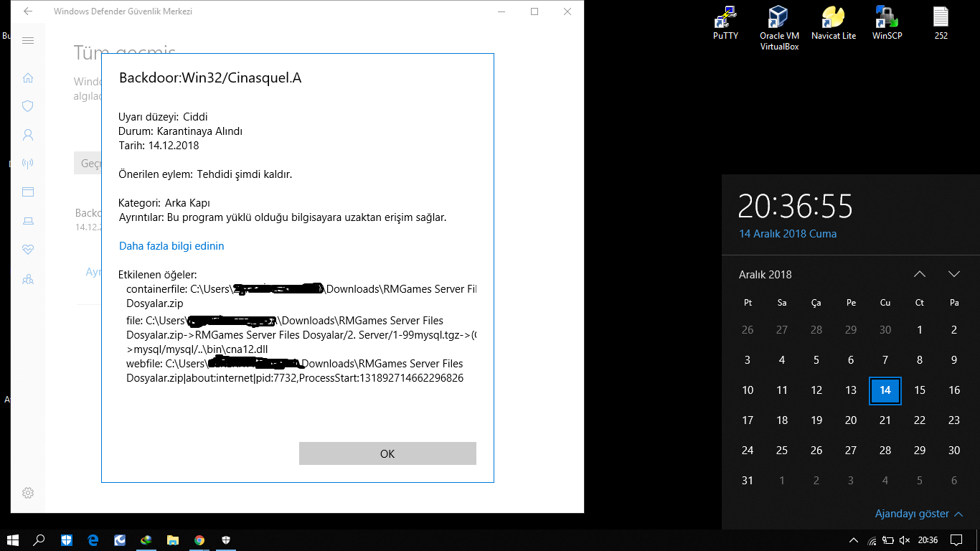Click the text Uyarı düzeyi: Ciddi
This screenshot has height=551, width=980.
pos(163,117)
